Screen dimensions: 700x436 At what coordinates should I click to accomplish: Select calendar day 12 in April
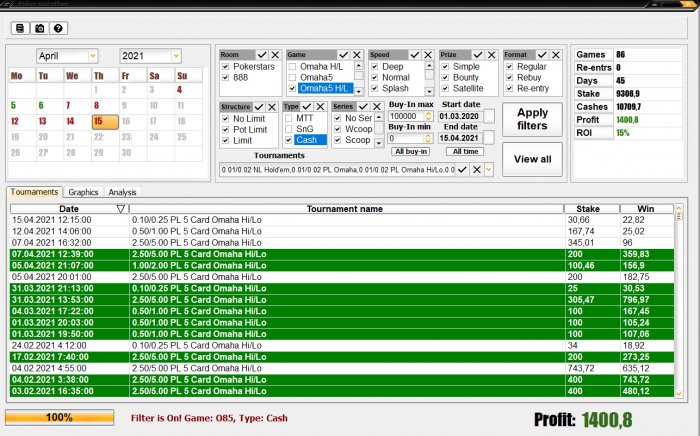(x=15, y=121)
